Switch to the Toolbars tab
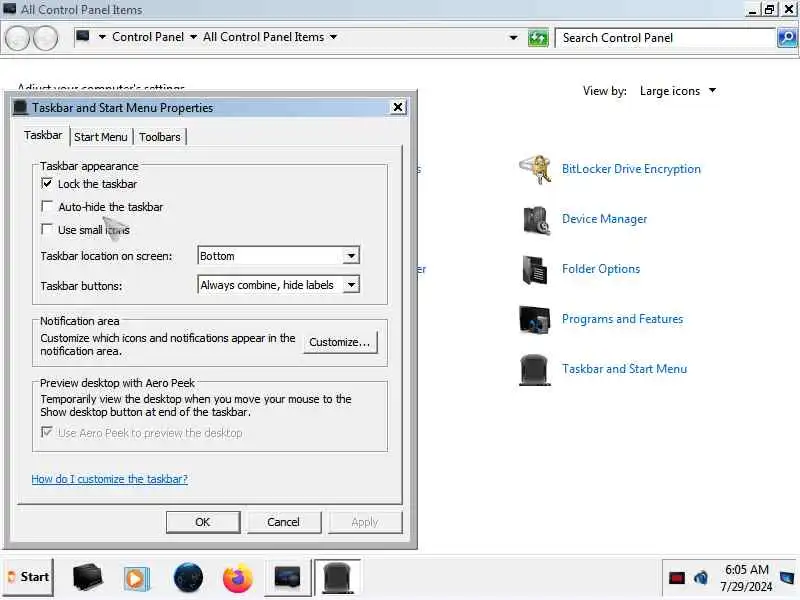800x600 pixels. tap(160, 137)
